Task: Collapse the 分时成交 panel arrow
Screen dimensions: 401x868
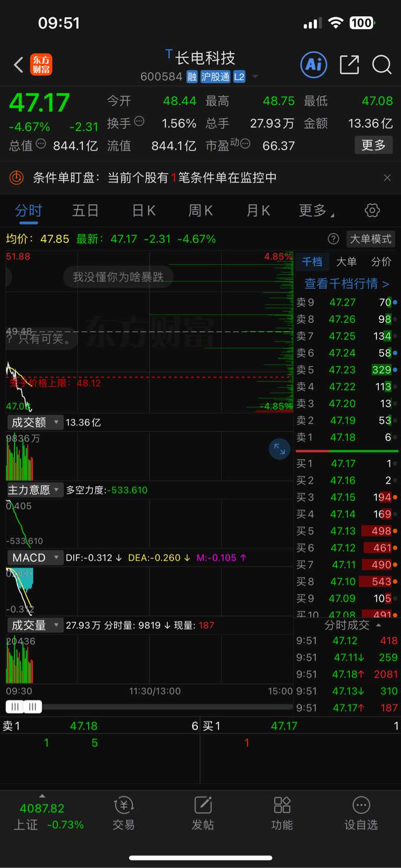Action: click(379, 625)
